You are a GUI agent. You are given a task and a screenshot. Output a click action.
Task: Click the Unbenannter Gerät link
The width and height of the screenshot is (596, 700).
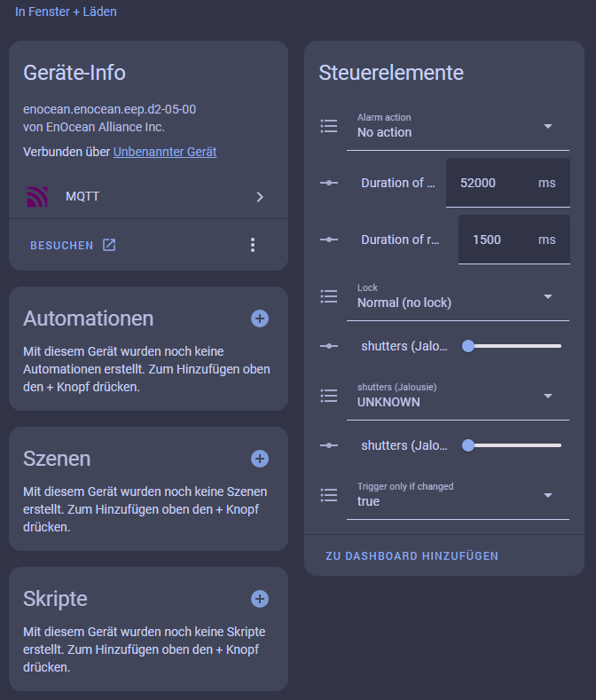[x=165, y=152]
